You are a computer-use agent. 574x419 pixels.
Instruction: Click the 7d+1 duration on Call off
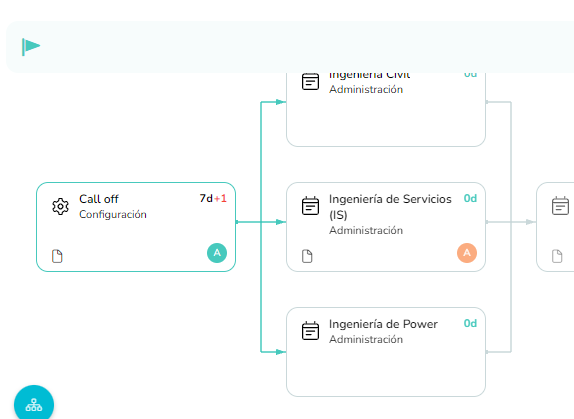point(213,198)
